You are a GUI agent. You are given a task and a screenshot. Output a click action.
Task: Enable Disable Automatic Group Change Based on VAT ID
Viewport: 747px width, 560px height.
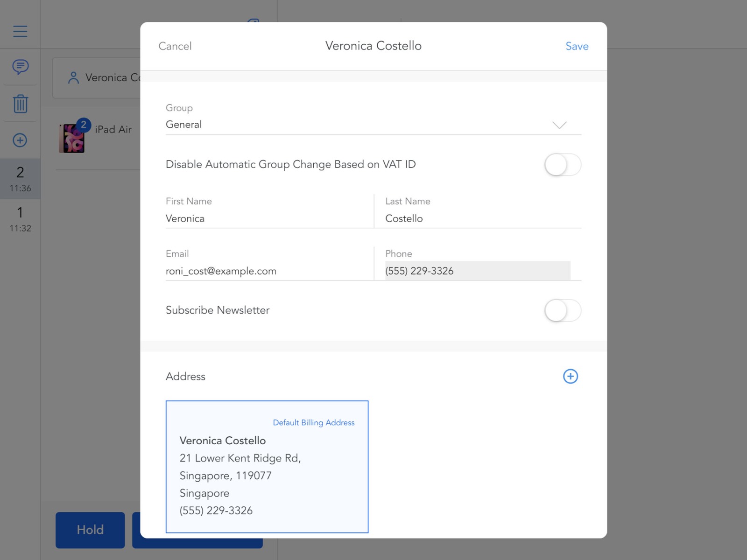(563, 164)
